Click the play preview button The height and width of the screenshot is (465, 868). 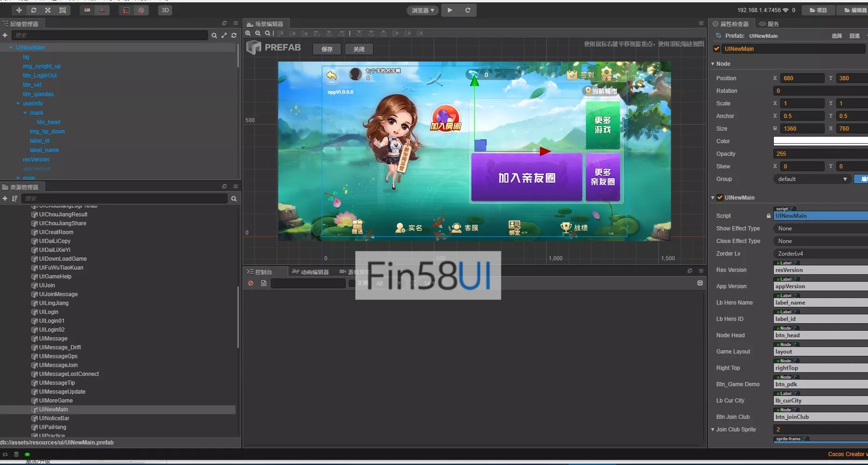point(450,10)
